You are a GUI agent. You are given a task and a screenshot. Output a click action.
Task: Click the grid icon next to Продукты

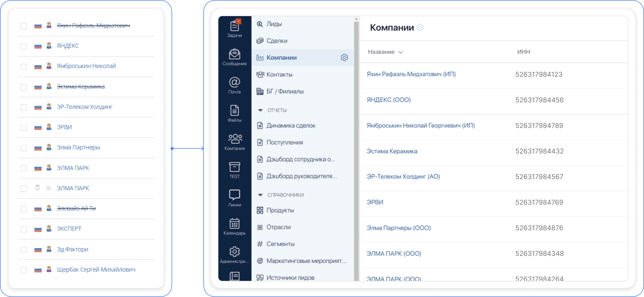click(260, 210)
